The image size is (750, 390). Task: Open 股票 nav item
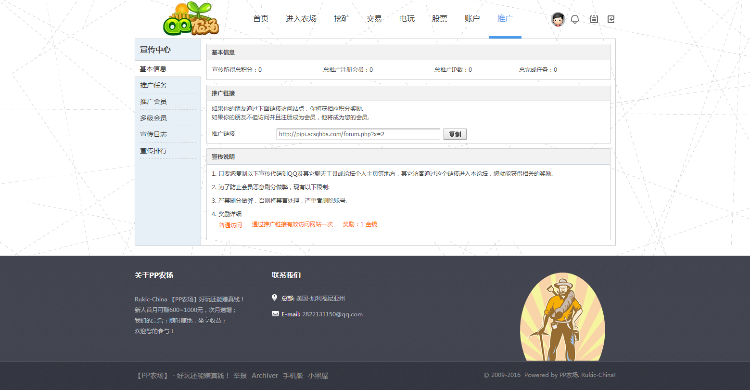coord(440,19)
